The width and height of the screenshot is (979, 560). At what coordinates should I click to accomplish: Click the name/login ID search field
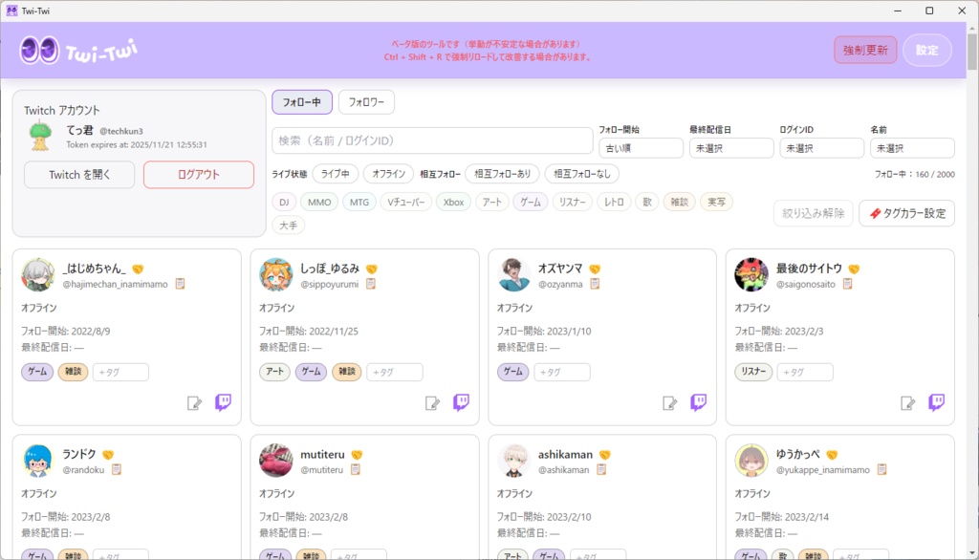point(430,140)
